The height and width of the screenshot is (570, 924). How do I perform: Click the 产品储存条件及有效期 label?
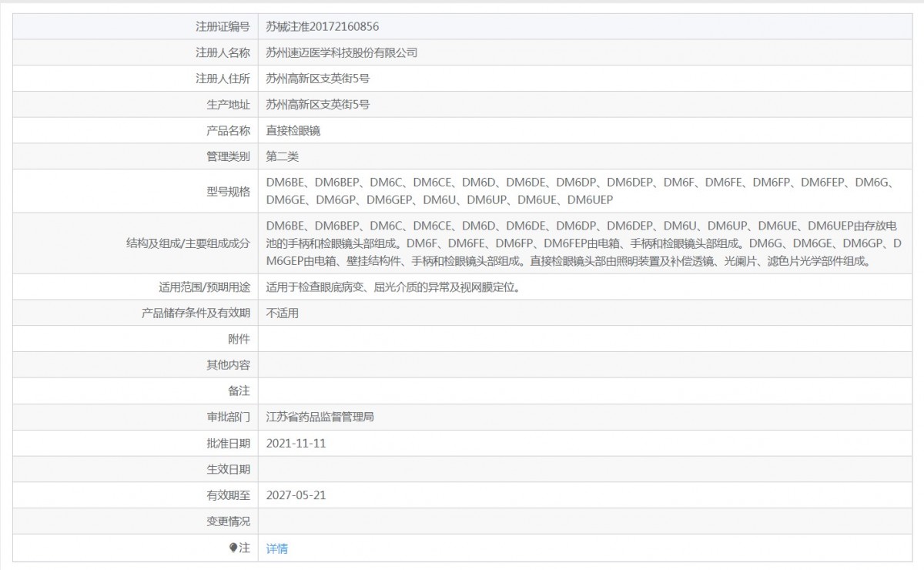point(196,313)
